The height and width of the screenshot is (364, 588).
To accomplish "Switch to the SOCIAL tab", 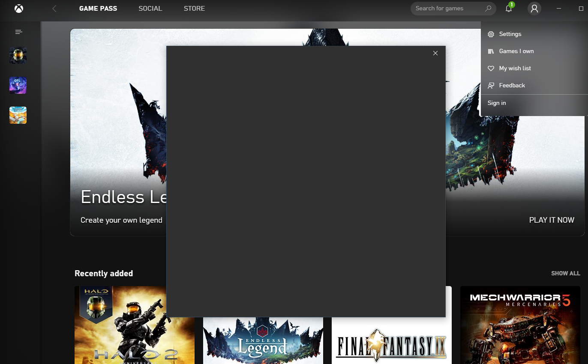I will (x=150, y=8).
